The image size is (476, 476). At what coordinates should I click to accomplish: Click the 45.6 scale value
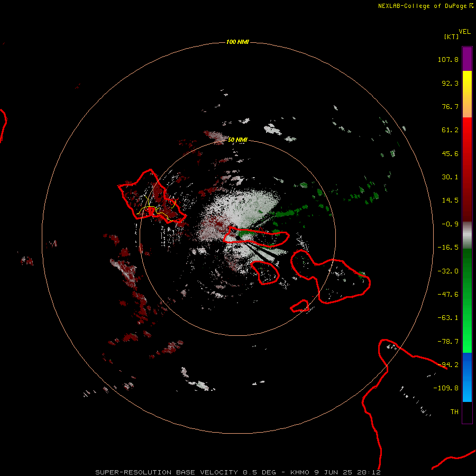tap(450, 153)
